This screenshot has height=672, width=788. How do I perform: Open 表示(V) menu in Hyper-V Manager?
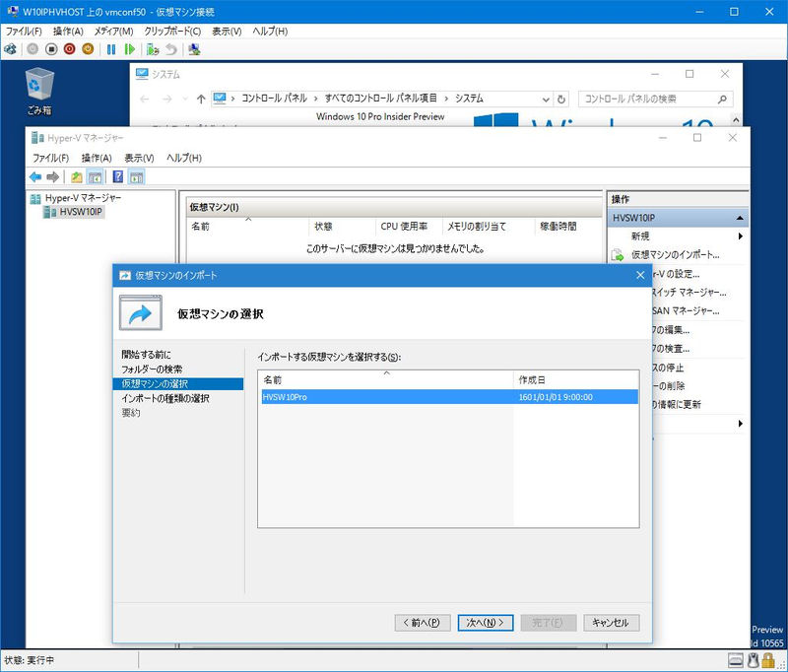pos(139,158)
